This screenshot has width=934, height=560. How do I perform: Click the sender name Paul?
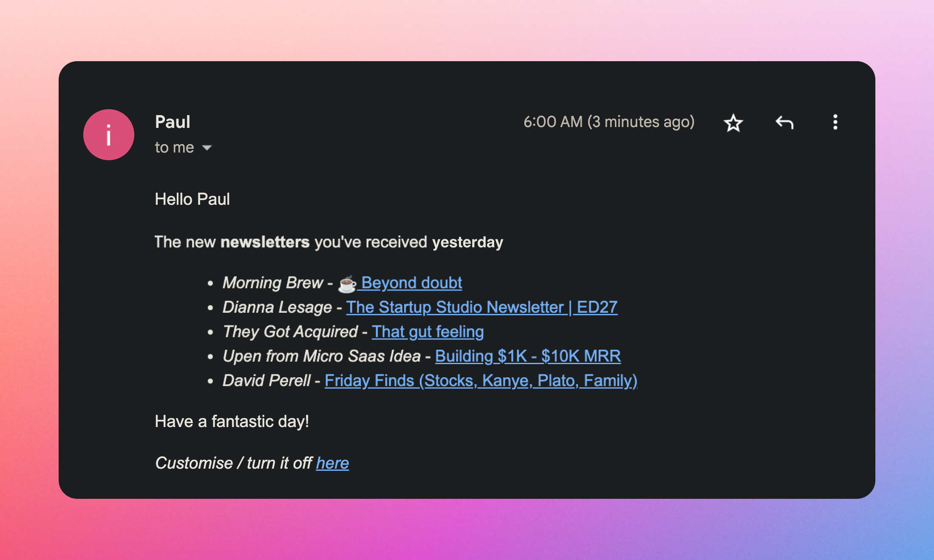point(173,122)
